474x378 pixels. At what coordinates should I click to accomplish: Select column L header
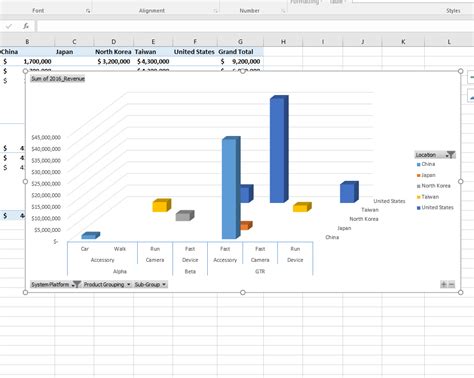tap(449, 42)
